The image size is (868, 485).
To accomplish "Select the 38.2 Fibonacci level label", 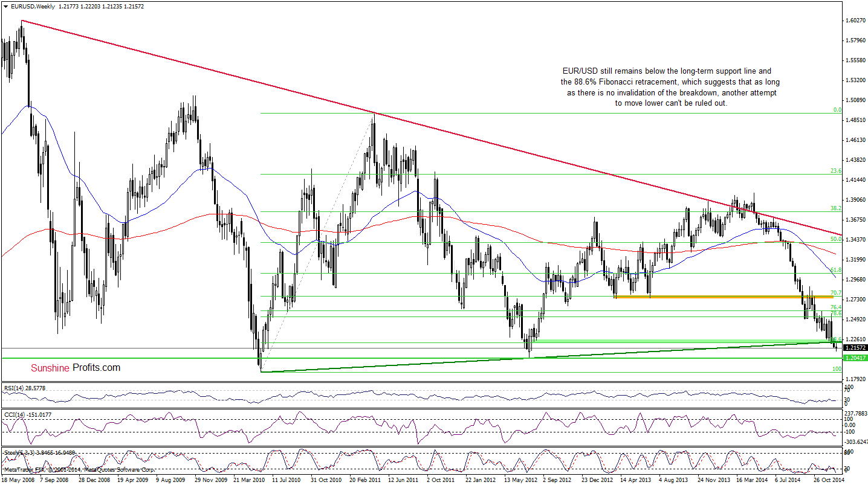I will [836, 208].
